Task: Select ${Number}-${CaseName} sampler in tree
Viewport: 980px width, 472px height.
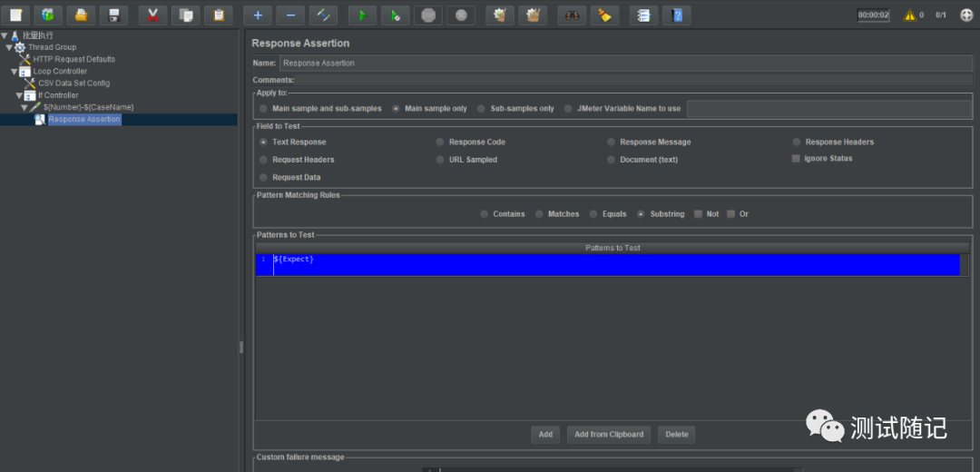Action: [88, 107]
